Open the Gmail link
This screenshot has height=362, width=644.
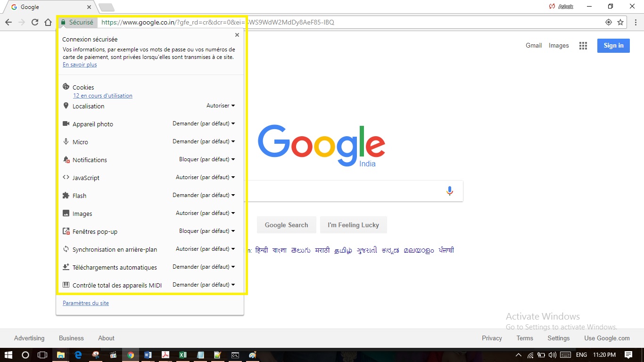tap(534, 46)
